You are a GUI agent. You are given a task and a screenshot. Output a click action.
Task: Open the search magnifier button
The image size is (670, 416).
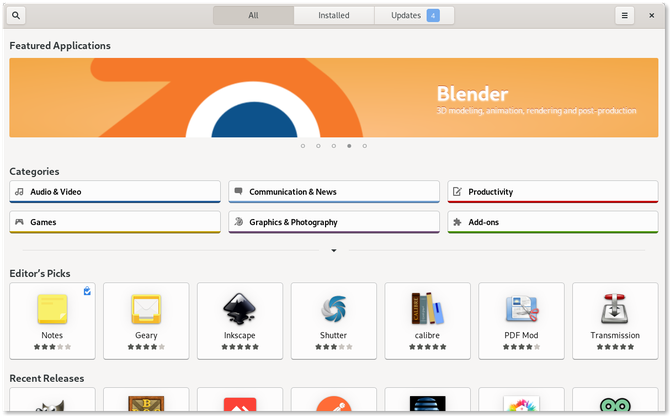tap(16, 15)
